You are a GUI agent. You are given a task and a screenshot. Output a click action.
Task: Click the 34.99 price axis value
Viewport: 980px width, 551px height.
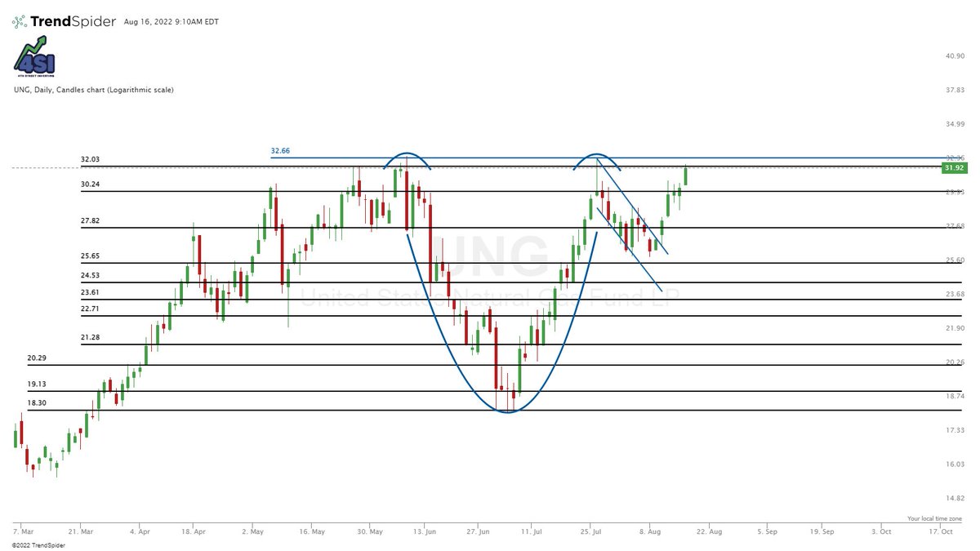[955, 124]
